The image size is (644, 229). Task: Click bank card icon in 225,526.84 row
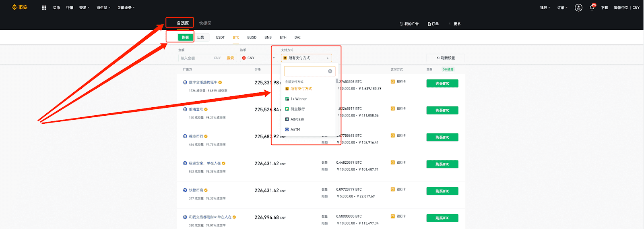392,108
